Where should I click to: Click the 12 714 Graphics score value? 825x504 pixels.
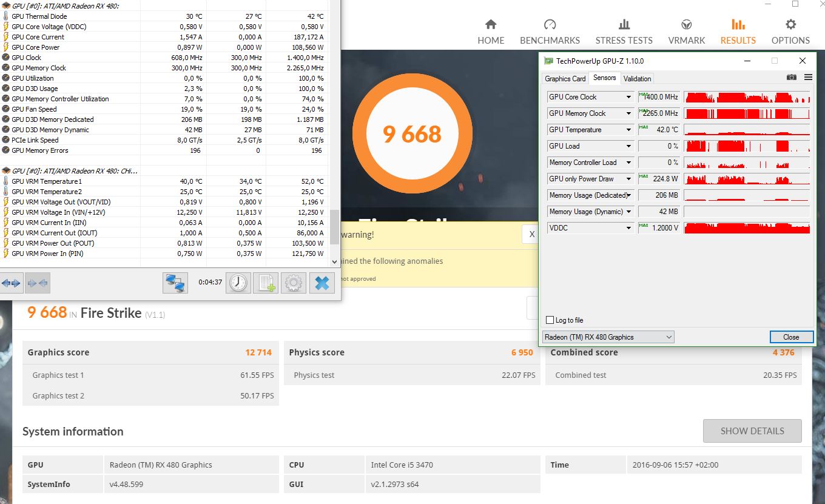click(258, 352)
